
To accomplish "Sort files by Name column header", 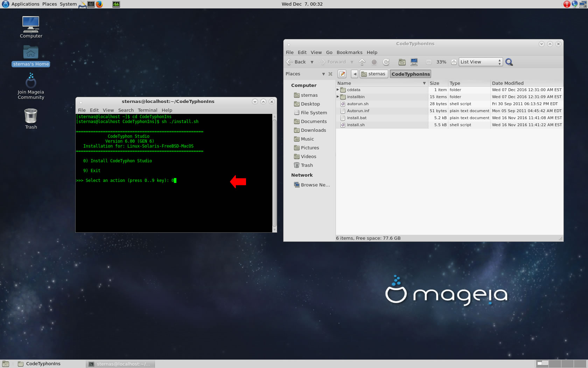I will [382, 83].
